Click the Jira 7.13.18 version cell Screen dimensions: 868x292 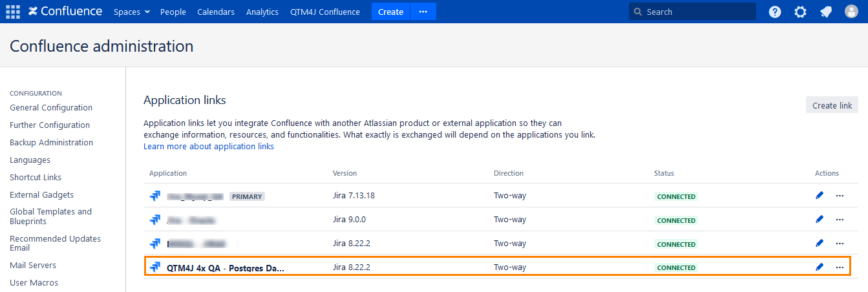(x=354, y=196)
